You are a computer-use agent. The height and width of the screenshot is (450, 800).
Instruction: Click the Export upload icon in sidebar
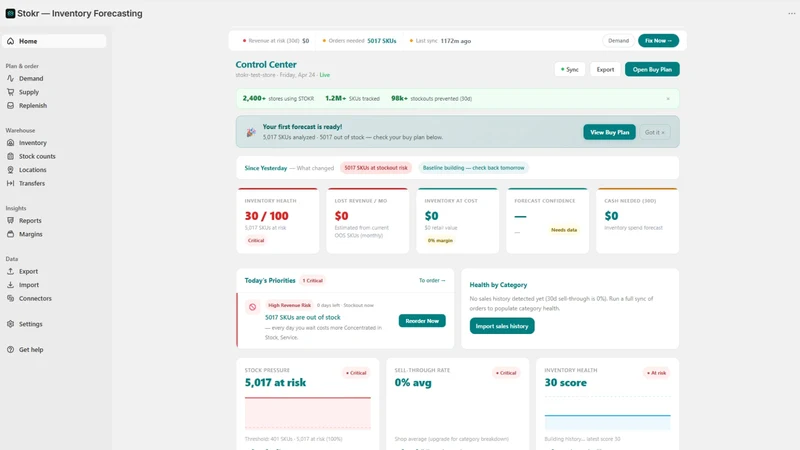click(x=10, y=271)
